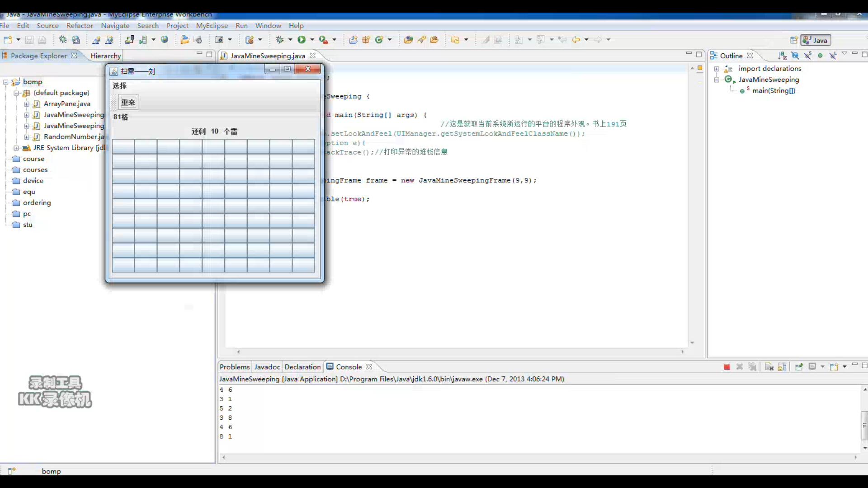This screenshot has width=868, height=488.
Task: Switch to the Hierarchy tab
Action: point(105,56)
